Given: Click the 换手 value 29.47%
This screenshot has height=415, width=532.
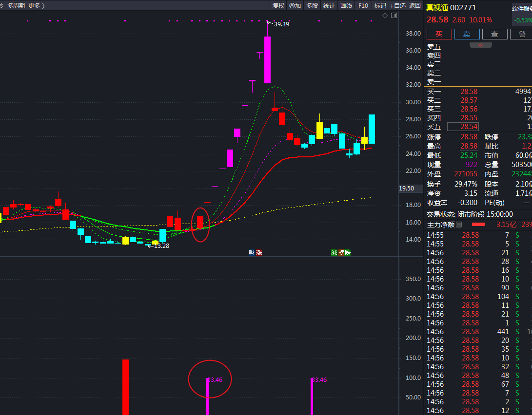Looking at the screenshot, I should pos(466,184).
